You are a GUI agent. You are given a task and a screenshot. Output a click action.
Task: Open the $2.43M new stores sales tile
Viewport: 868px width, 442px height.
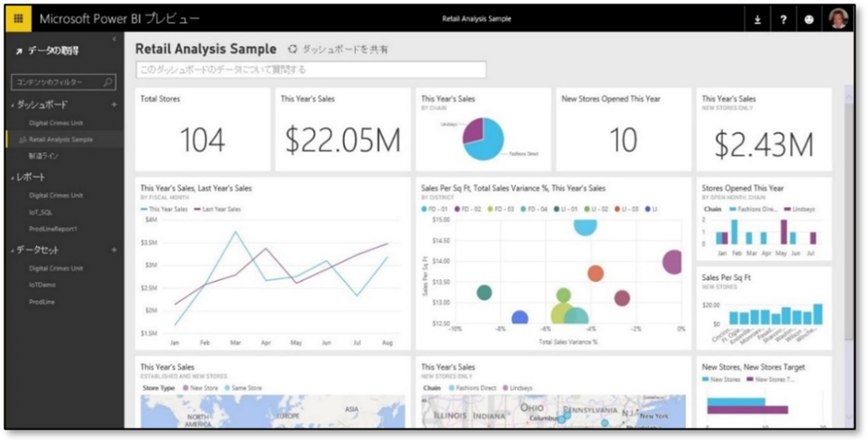764,129
